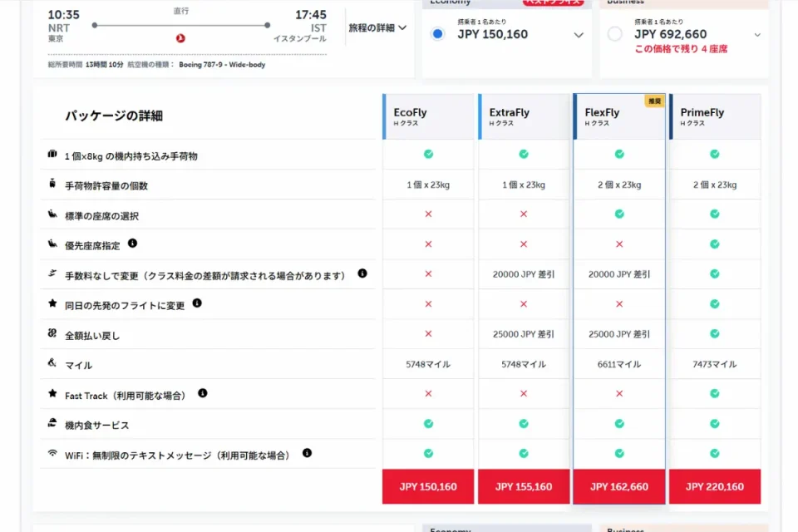The width and height of the screenshot is (798, 532).
Task: Click the PrimeFly Fast Track checkmark
Action: [715, 393]
